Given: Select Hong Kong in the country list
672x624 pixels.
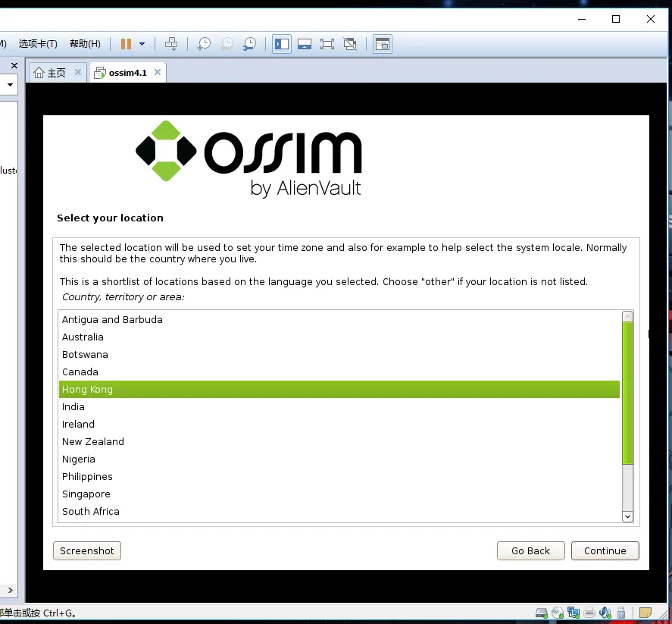Looking at the screenshot, I should 339,390.
